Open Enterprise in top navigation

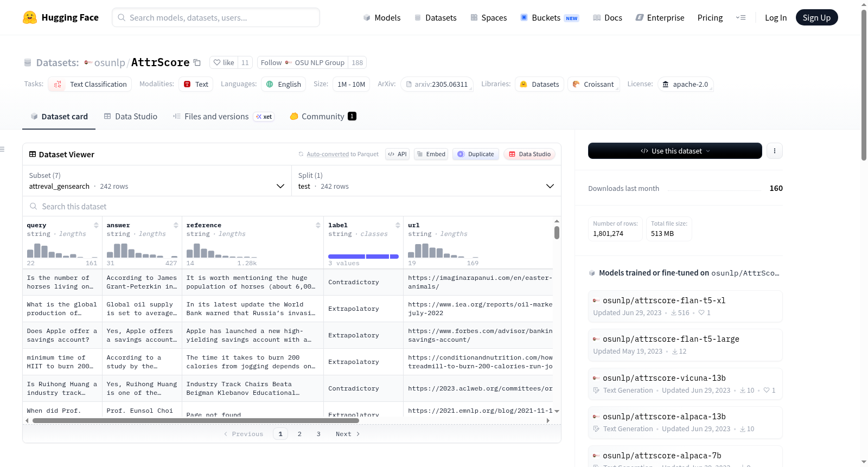click(x=660, y=17)
